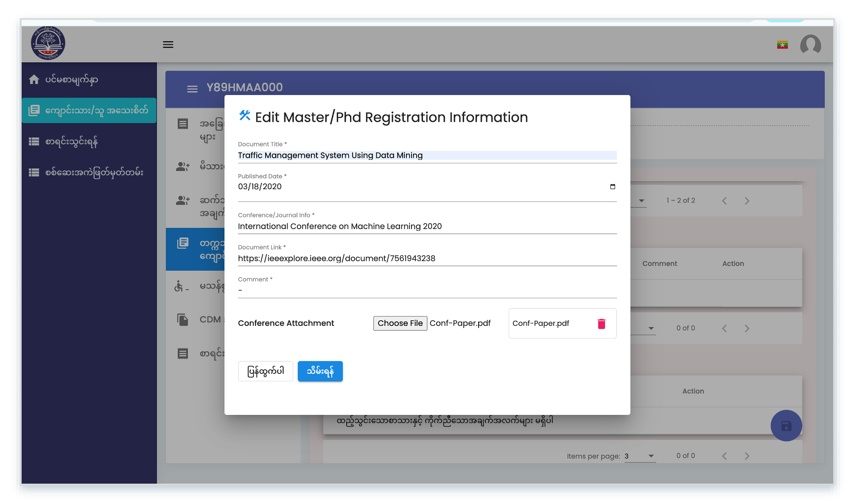Edit the Conference/Journal Info field
This screenshot has height=504, width=857.
(427, 227)
